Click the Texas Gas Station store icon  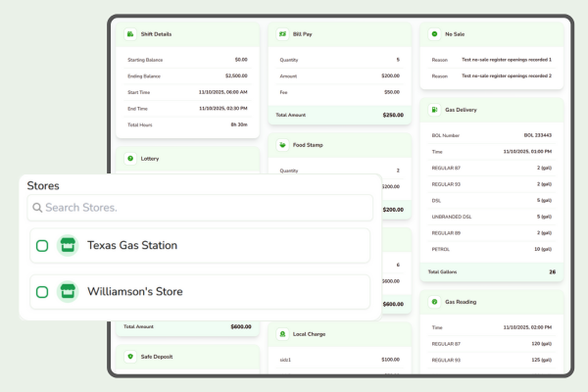click(68, 246)
